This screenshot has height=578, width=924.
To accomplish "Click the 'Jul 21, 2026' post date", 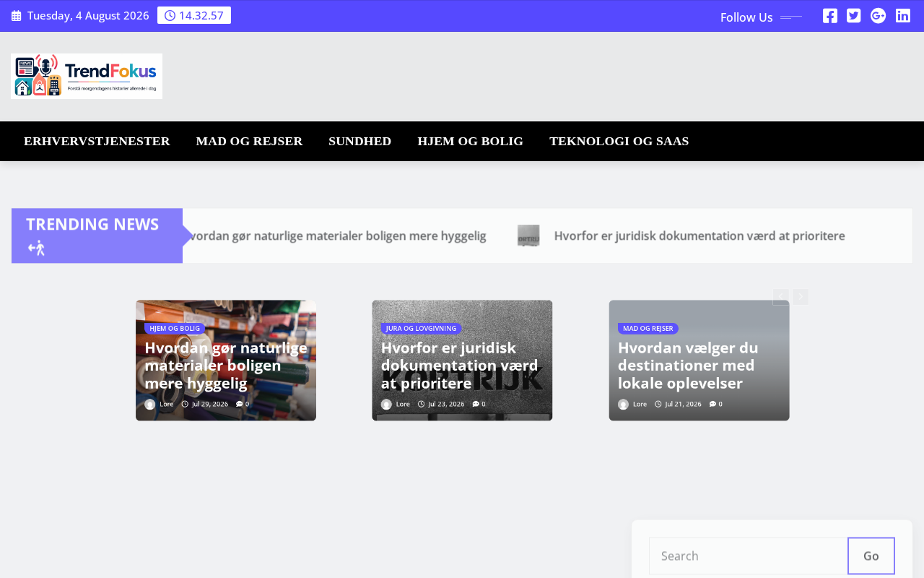I will point(683,404).
